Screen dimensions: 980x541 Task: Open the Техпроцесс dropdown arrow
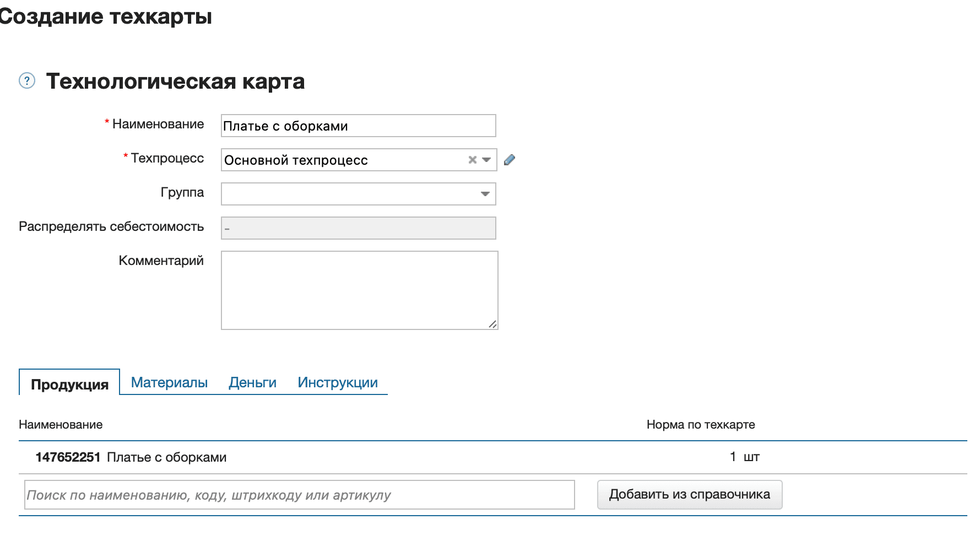486,160
